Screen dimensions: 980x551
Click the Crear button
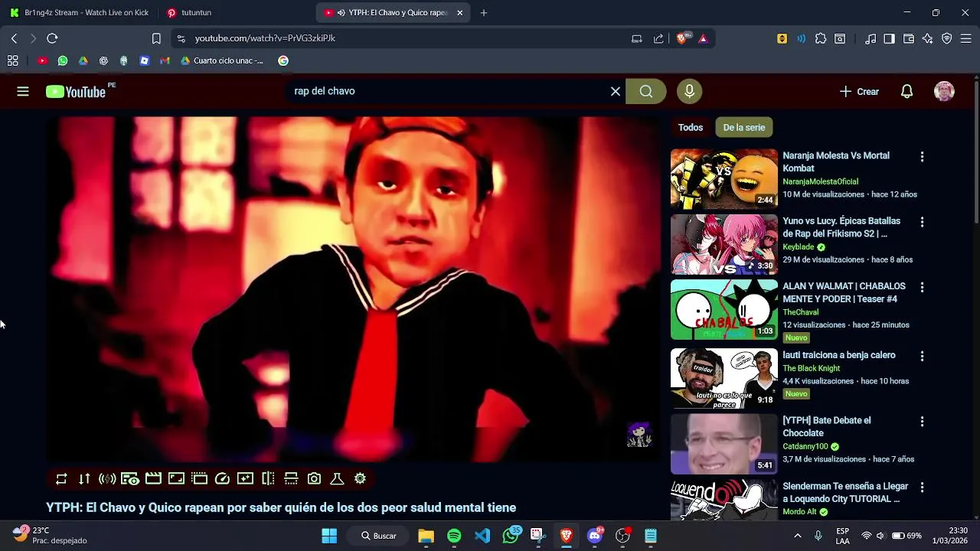click(x=859, y=91)
